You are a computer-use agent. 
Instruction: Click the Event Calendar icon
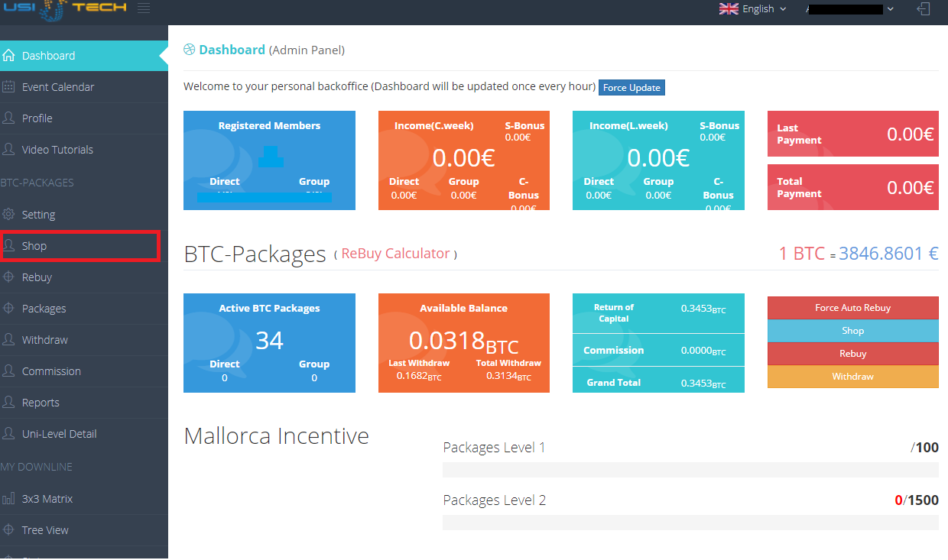pos(8,86)
